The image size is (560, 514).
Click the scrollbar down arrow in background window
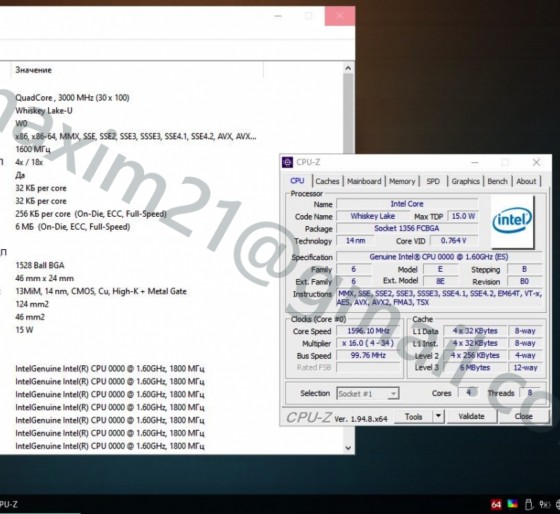[348, 448]
